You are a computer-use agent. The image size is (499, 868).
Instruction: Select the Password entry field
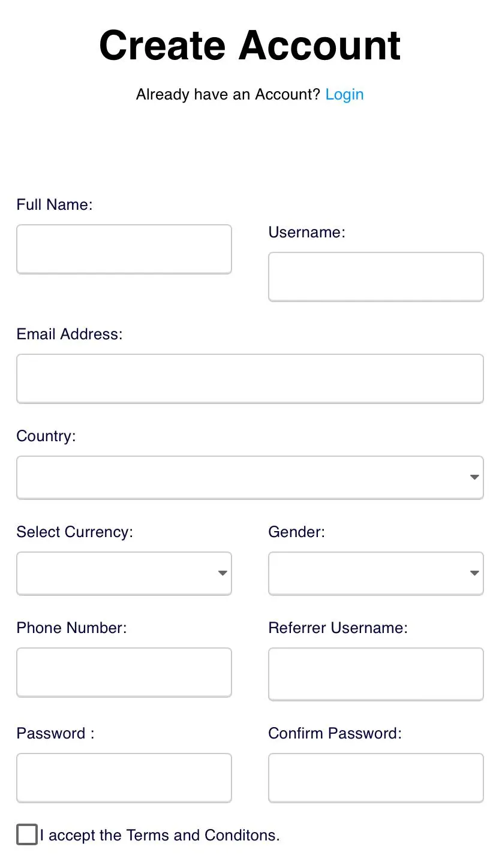[x=124, y=778]
